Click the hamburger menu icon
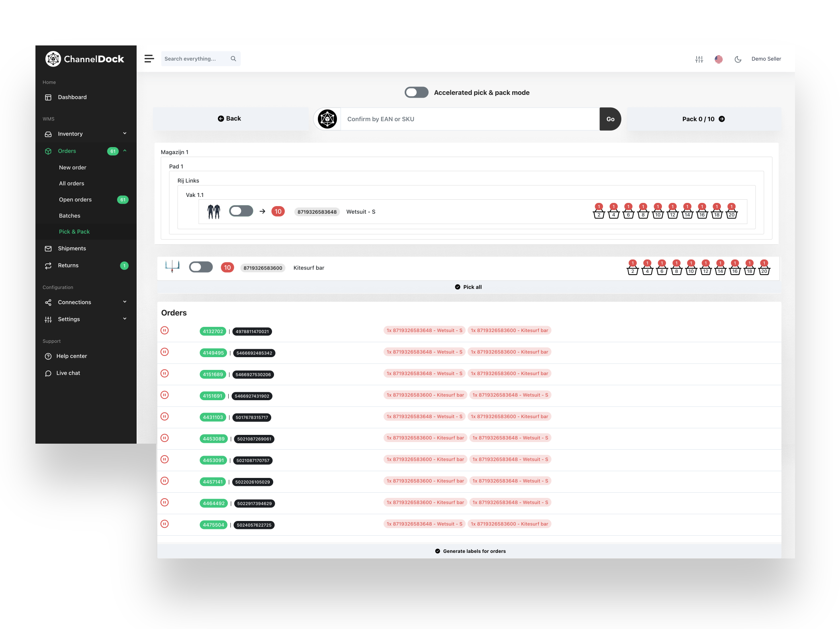The height and width of the screenshot is (629, 840). coord(149,58)
